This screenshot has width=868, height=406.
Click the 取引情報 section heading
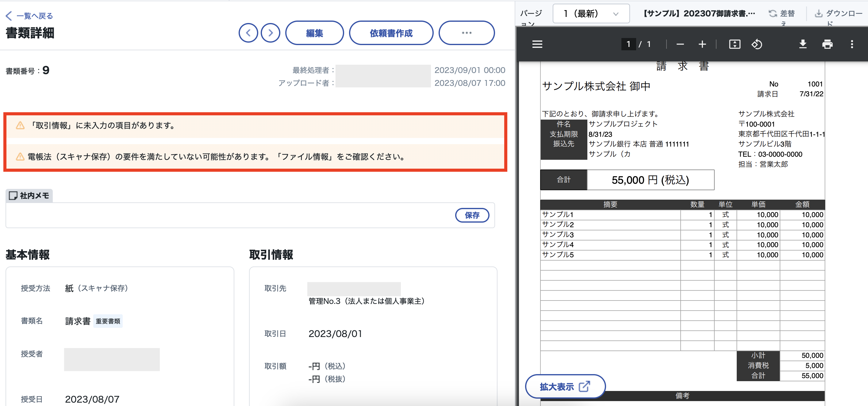click(271, 255)
